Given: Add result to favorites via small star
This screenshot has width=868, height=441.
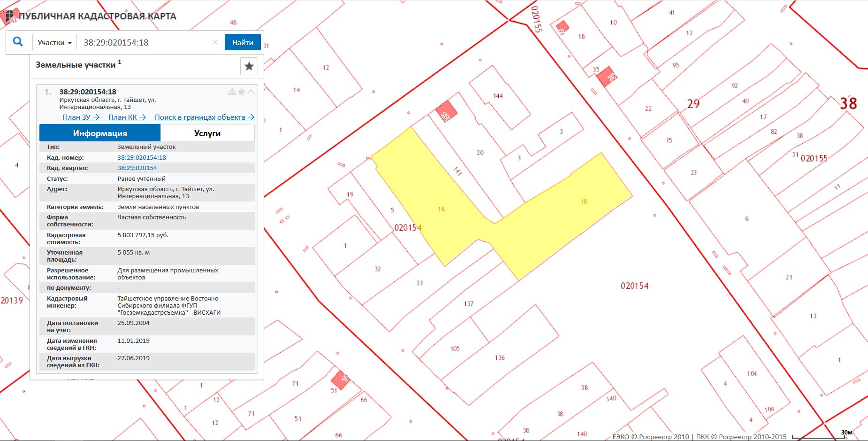Looking at the screenshot, I should point(241,92).
